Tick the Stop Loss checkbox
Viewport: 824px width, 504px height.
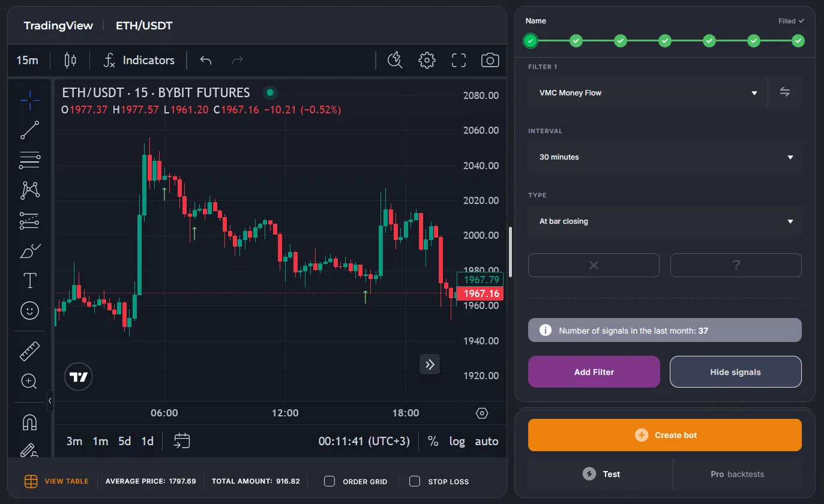[x=415, y=481]
